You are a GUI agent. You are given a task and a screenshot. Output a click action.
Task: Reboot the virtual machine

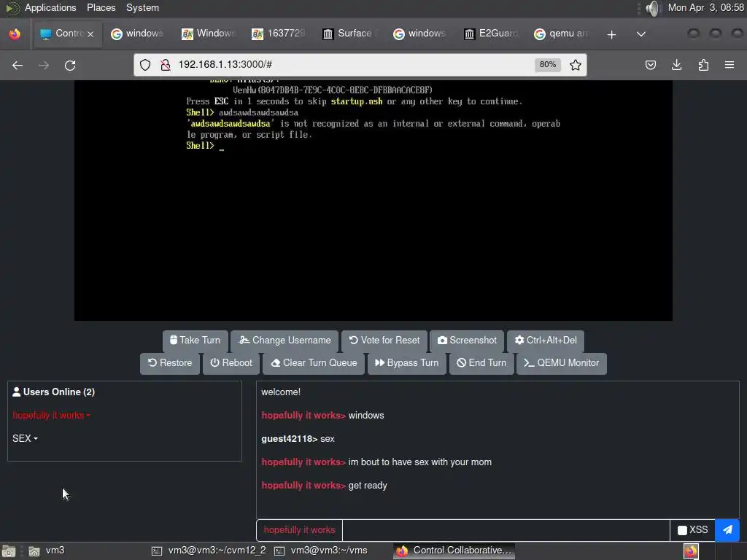click(x=231, y=363)
